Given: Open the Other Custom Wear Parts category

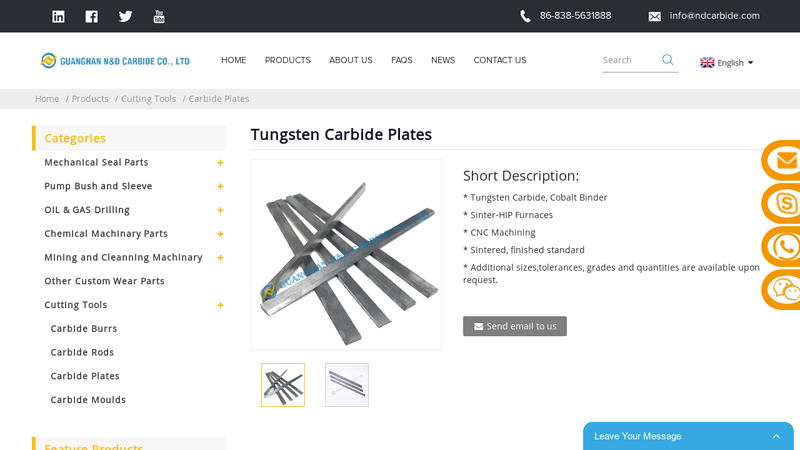Looking at the screenshot, I should click(105, 281).
